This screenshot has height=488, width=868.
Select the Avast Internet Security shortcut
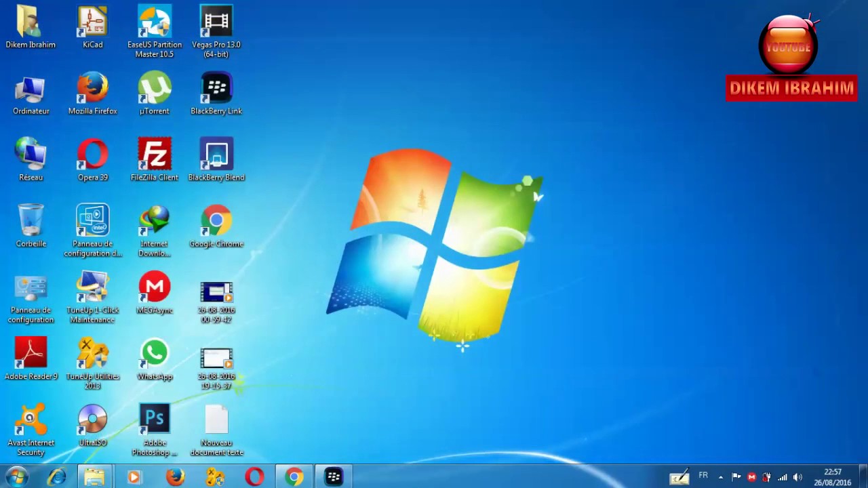tap(31, 430)
